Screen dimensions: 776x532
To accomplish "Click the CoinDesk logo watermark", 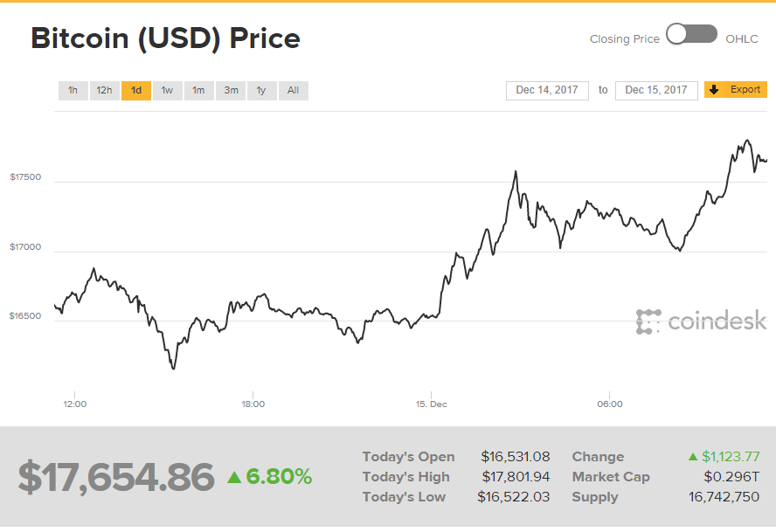I will point(701,321).
